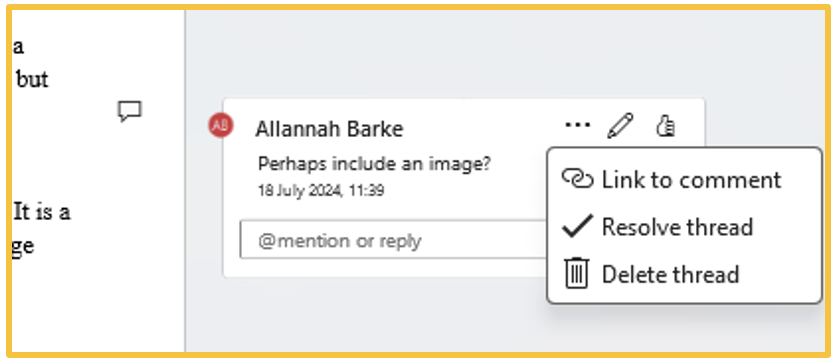Click the comment bubble icon in the document margin

[x=130, y=111]
